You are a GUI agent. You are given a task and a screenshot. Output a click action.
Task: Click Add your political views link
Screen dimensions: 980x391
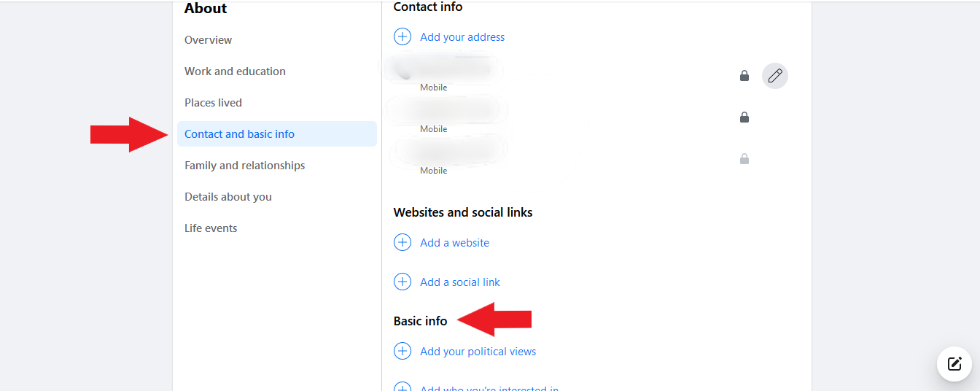(478, 352)
